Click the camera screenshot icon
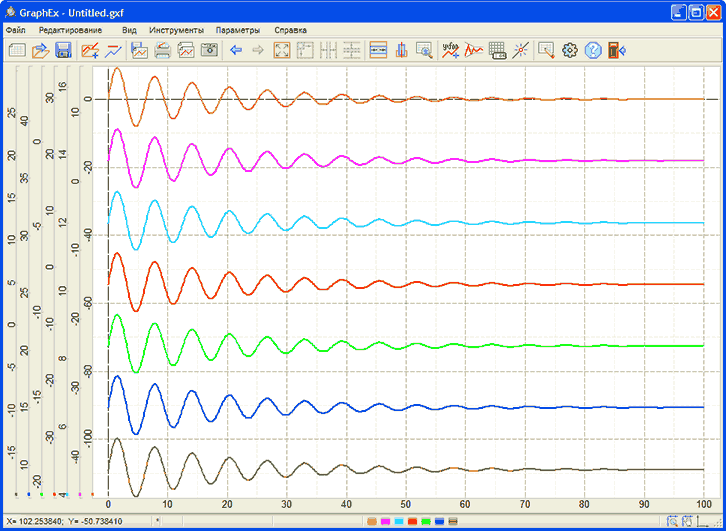Image resolution: width=726 pixels, height=531 pixels. 210,50
